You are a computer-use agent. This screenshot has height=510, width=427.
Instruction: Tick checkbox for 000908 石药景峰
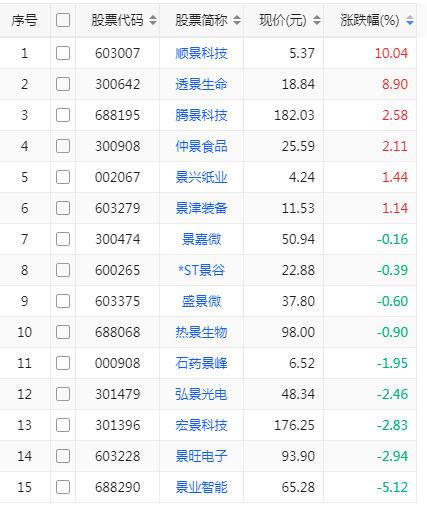(x=63, y=363)
